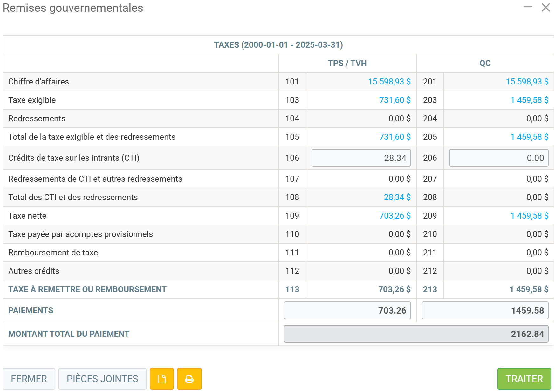Click the FERMER button
This screenshot has width=555, height=392.
tap(29, 379)
